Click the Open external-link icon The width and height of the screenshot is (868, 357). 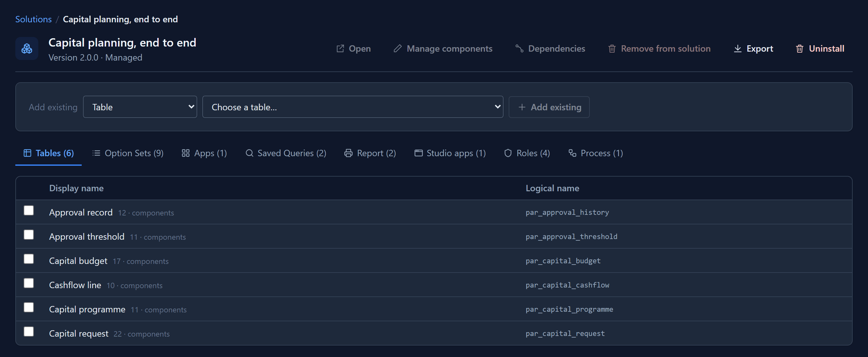pyautogui.click(x=340, y=49)
